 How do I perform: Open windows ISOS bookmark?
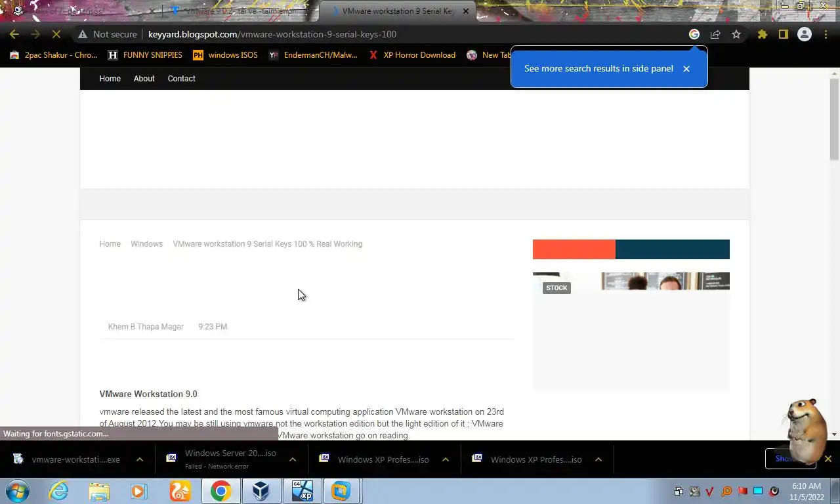(x=225, y=55)
